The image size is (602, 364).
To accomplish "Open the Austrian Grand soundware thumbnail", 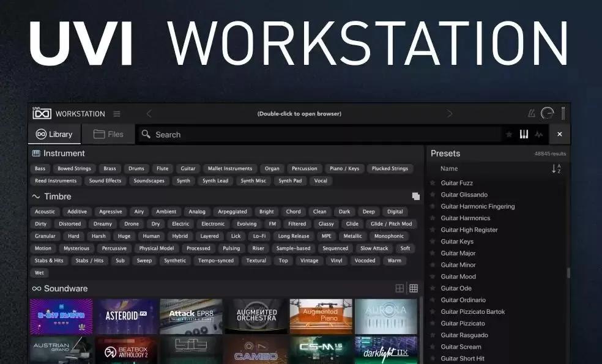I will 61,350.
